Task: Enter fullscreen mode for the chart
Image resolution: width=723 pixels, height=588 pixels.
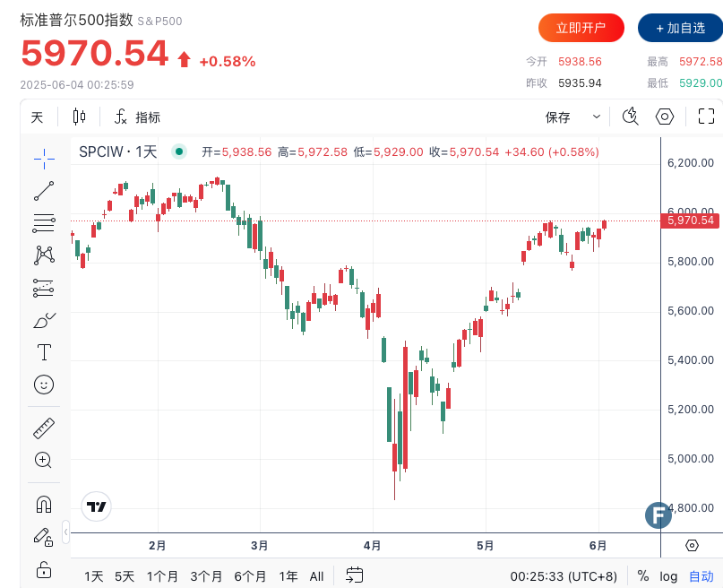Action: (706, 117)
